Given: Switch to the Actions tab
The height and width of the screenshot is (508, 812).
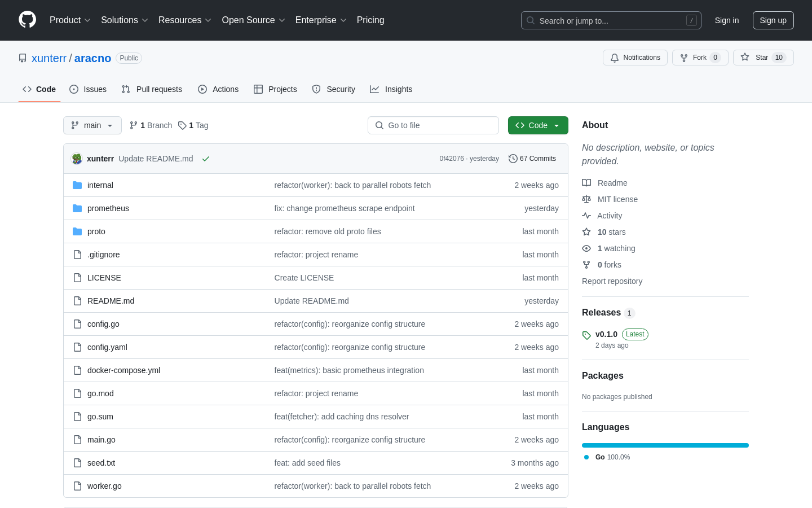Looking at the screenshot, I should click(218, 89).
